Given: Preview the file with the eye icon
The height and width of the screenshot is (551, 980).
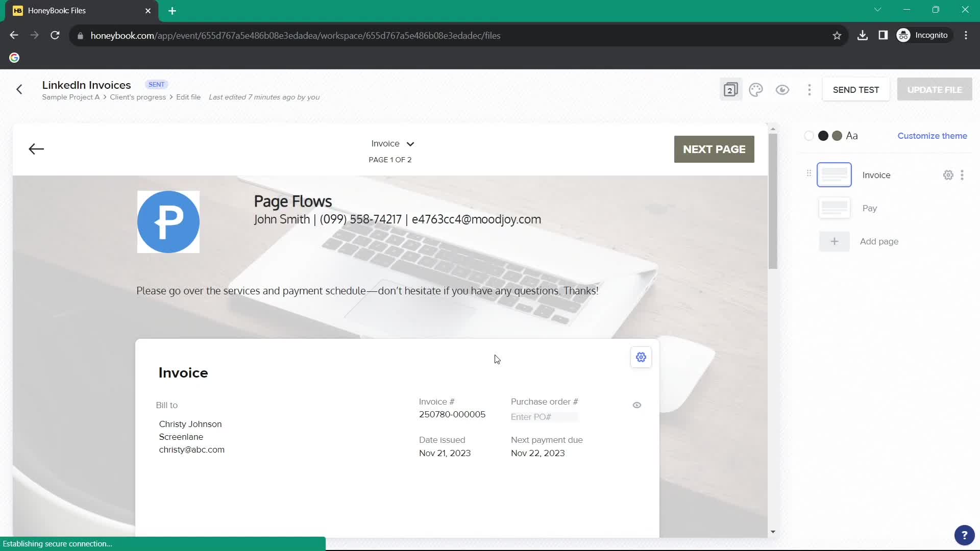Looking at the screenshot, I should (x=782, y=90).
